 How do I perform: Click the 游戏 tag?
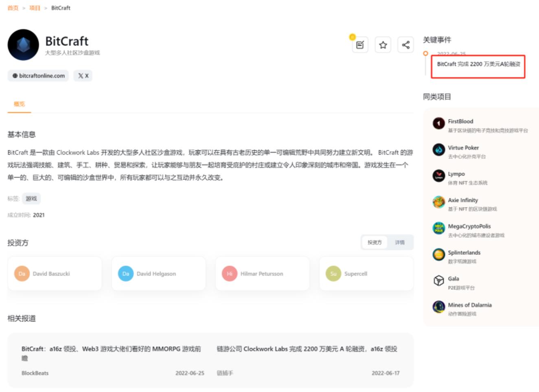coord(31,199)
